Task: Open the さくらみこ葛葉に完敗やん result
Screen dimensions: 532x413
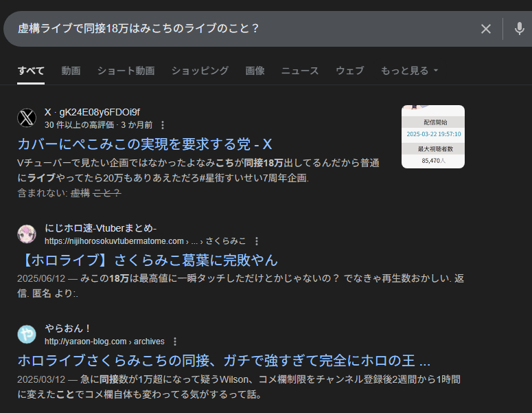Action: click(x=148, y=260)
